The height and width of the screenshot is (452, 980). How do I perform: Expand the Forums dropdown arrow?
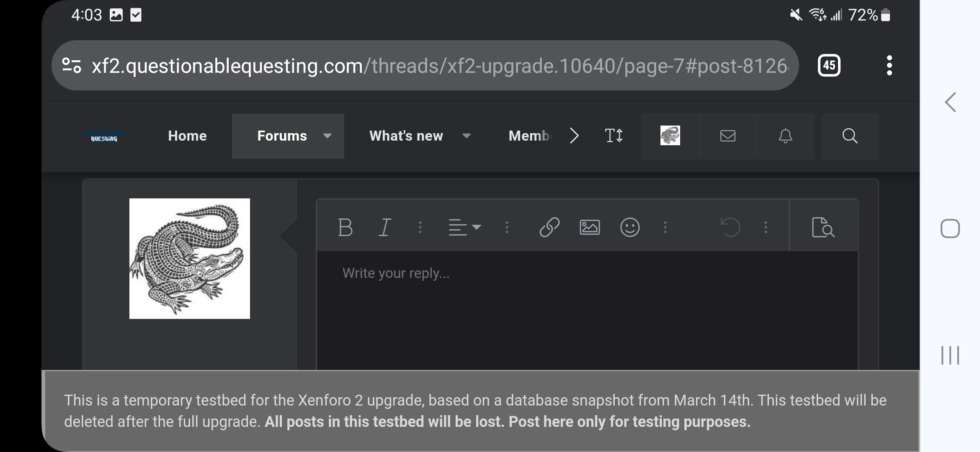click(328, 136)
